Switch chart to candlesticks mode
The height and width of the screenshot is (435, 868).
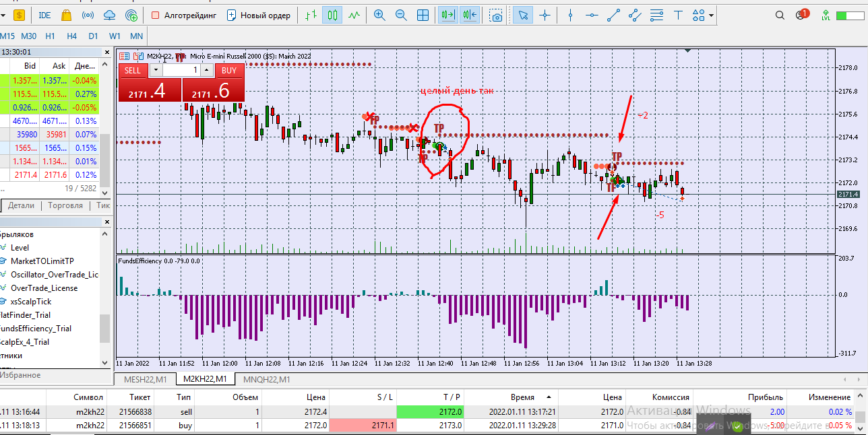coord(332,15)
